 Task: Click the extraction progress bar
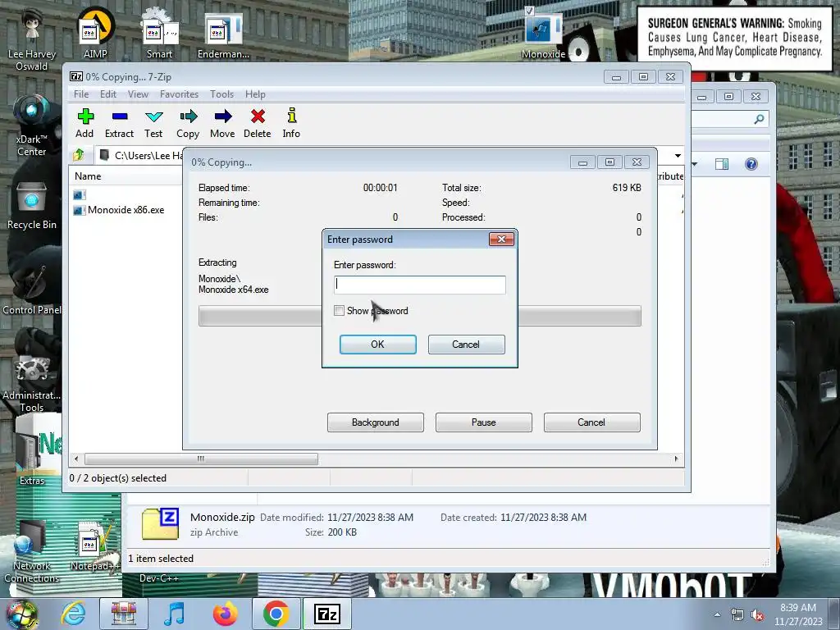pyautogui.click(x=419, y=316)
